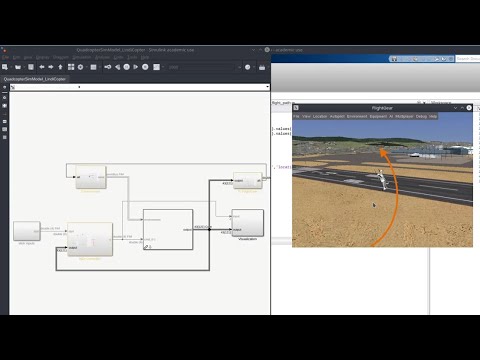Expand the Model Advisor dropdown arrow
The height and width of the screenshot is (360, 480).
coord(253,67)
